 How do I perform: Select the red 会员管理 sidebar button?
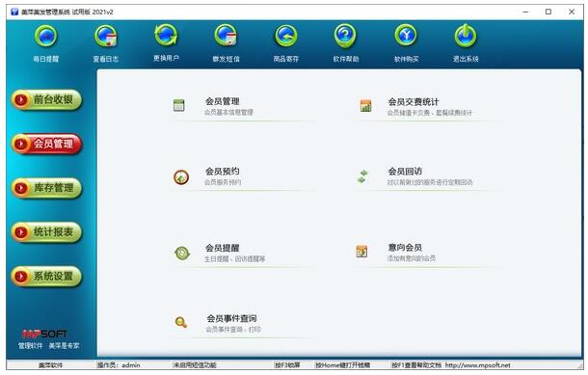coord(46,144)
